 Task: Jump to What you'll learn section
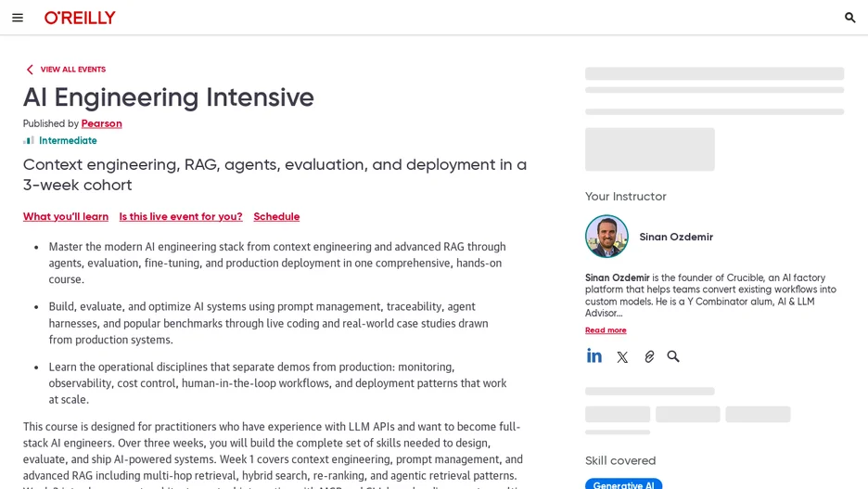point(66,216)
